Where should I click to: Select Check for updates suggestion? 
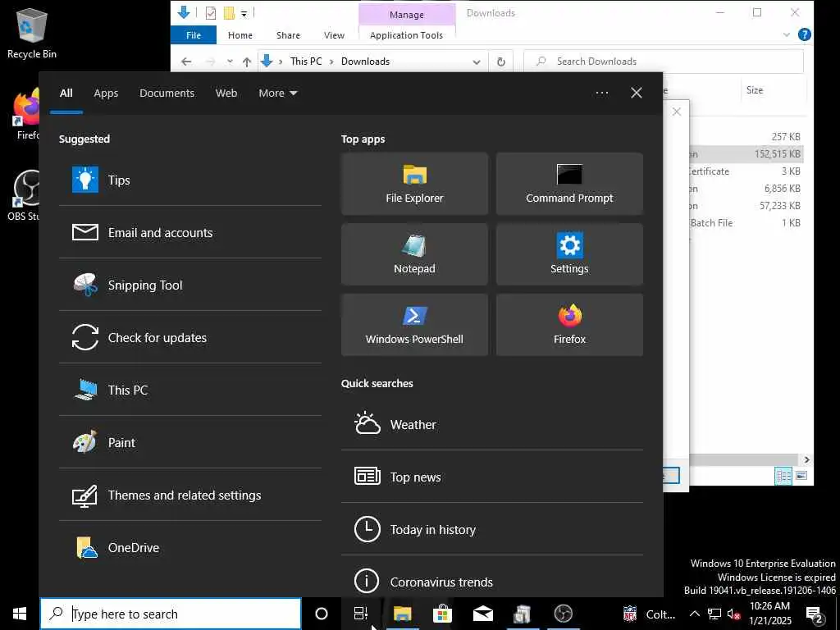tap(190, 337)
